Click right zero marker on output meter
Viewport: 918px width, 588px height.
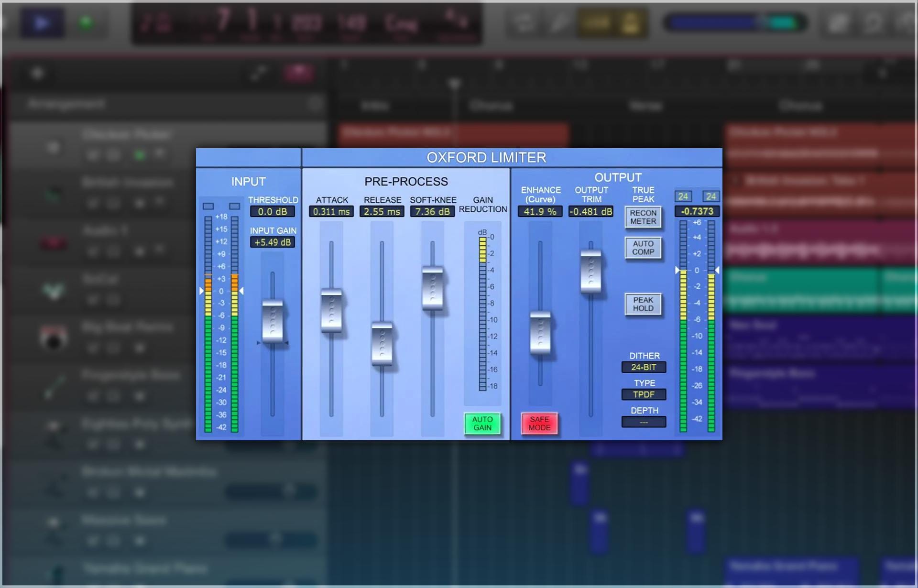[717, 270]
